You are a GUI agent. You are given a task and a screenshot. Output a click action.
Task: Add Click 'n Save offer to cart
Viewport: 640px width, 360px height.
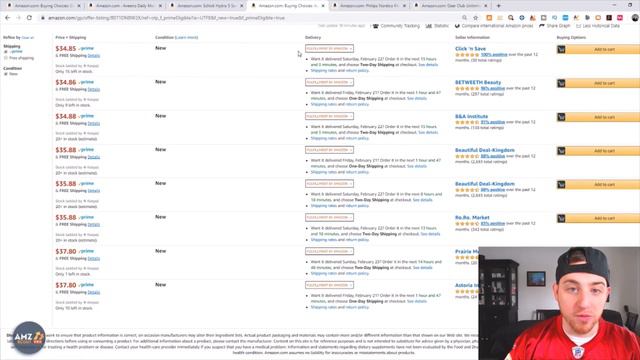point(604,49)
